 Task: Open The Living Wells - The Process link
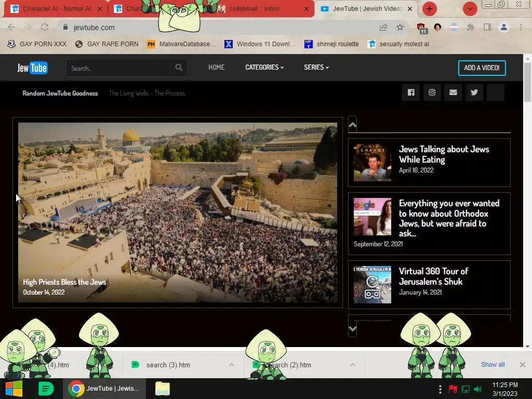point(147,94)
